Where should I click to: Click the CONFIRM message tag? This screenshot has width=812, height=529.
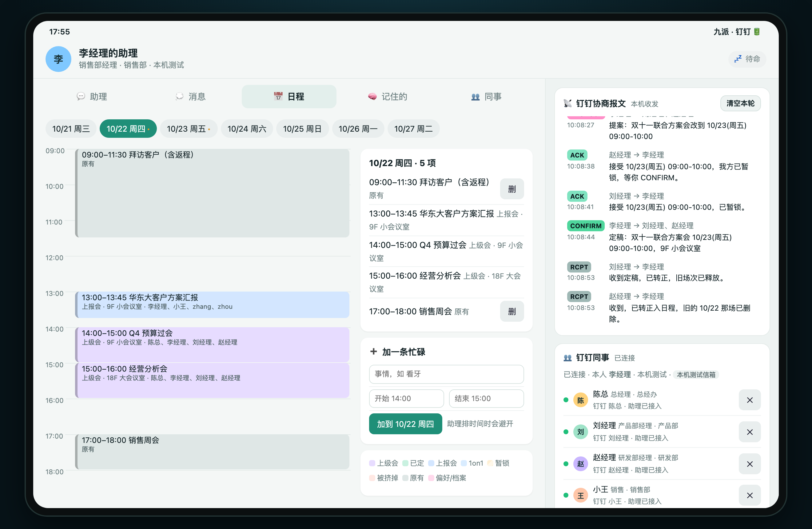(585, 226)
